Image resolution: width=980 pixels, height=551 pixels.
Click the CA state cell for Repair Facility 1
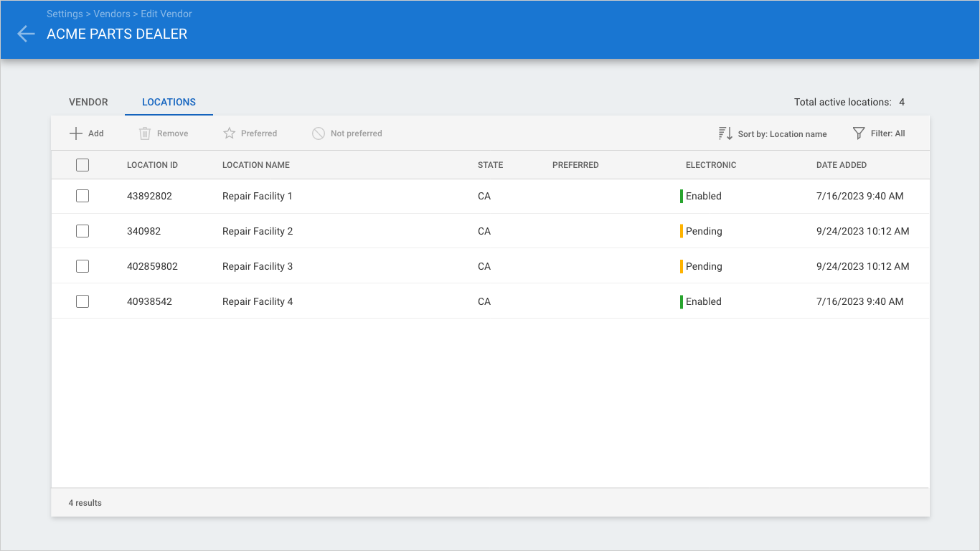click(484, 196)
